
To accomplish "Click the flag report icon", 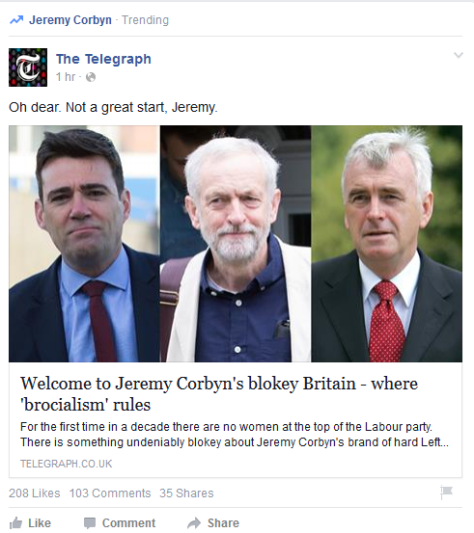I will tap(446, 492).
